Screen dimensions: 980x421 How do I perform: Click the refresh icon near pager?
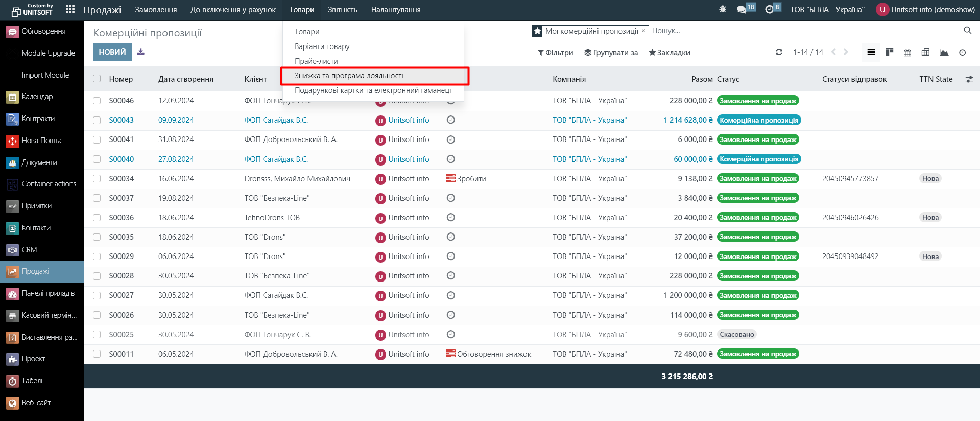(779, 52)
